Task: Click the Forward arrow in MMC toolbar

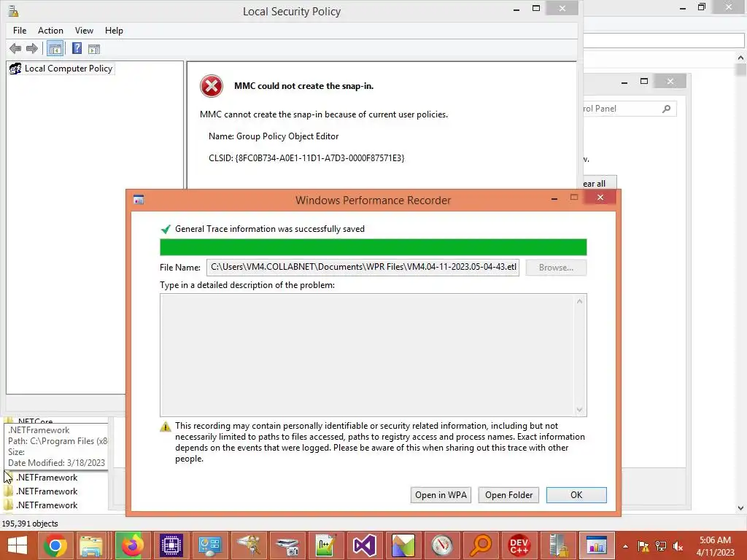Action: [x=32, y=49]
